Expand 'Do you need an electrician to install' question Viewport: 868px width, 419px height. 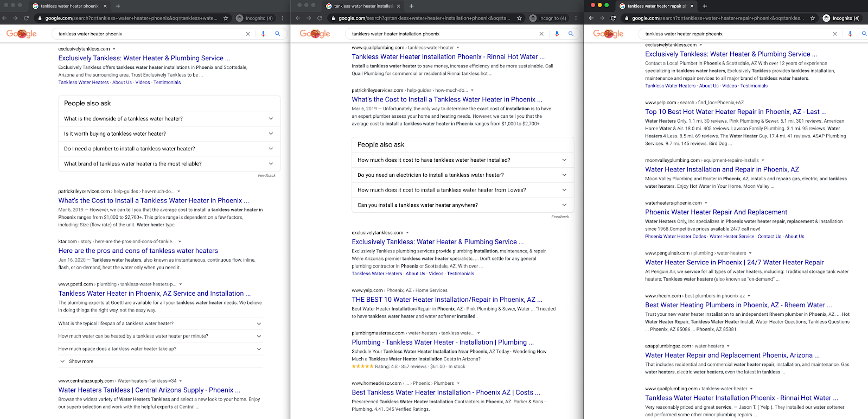click(x=463, y=175)
